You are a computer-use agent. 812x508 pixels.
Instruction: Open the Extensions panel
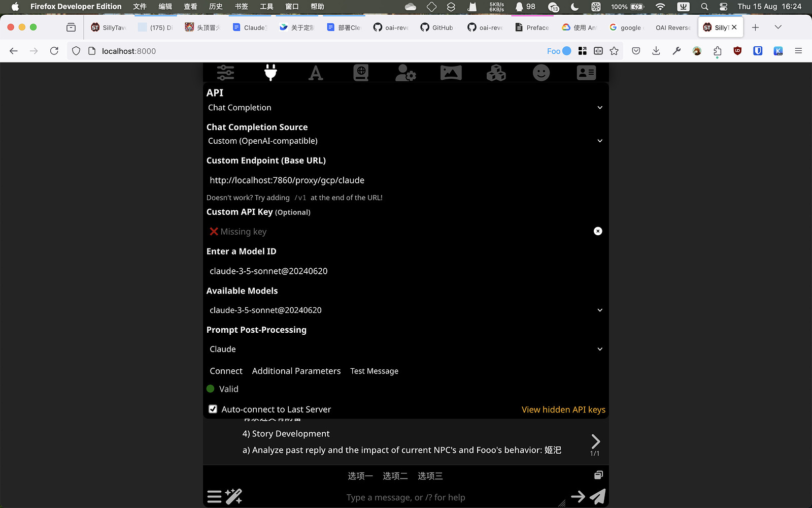(496, 73)
